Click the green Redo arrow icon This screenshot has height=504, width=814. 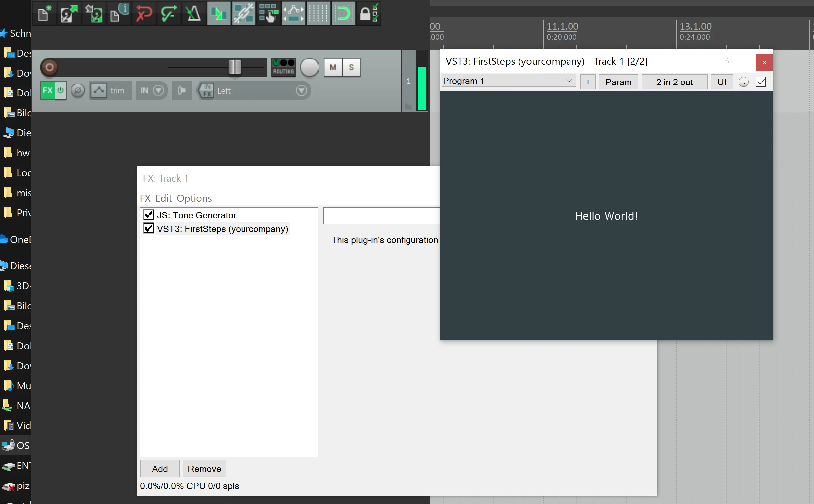169,13
